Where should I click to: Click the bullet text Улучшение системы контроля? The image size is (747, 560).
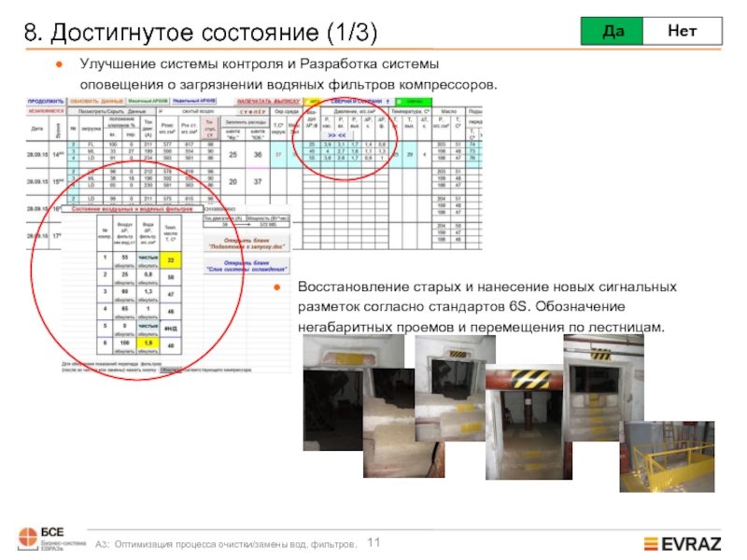pyautogui.click(x=289, y=74)
